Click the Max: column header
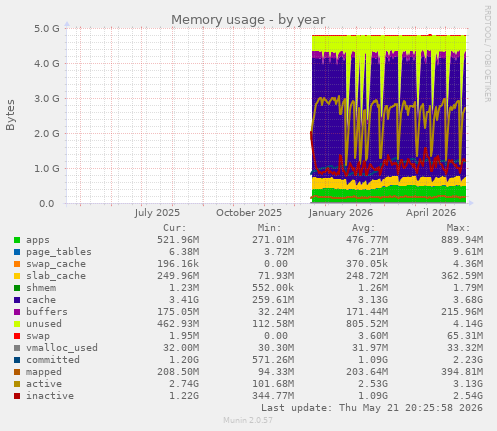Viewport: 497px width, 431px height. 458,228
